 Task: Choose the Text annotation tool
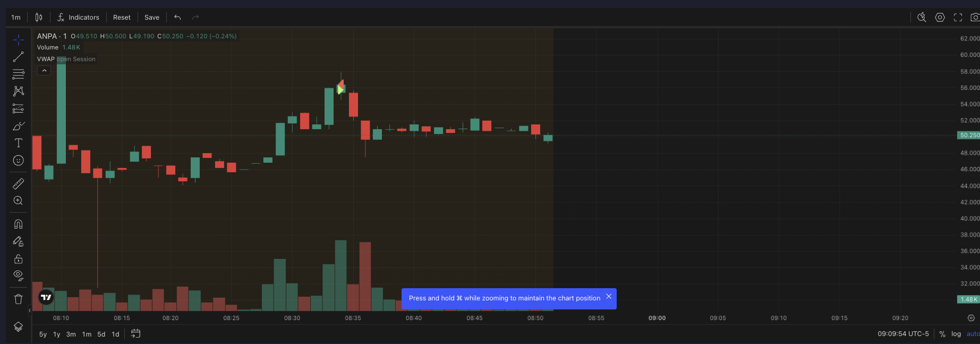coord(18,143)
